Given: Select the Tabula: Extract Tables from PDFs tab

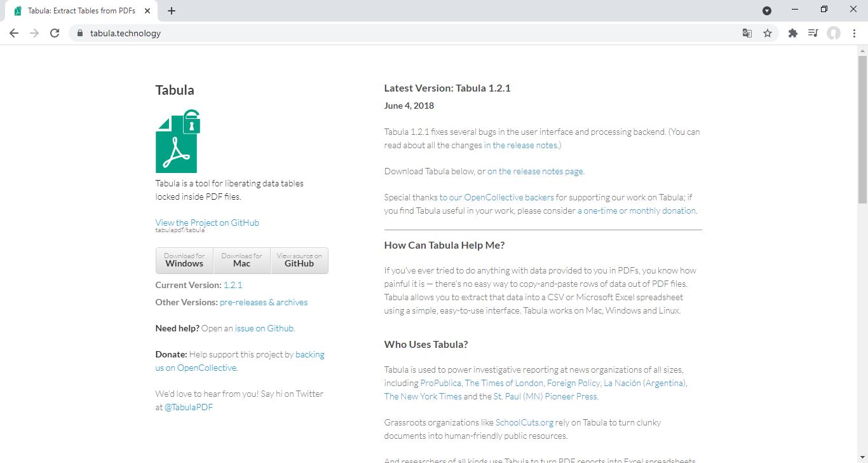Looking at the screenshot, I should (x=81, y=11).
